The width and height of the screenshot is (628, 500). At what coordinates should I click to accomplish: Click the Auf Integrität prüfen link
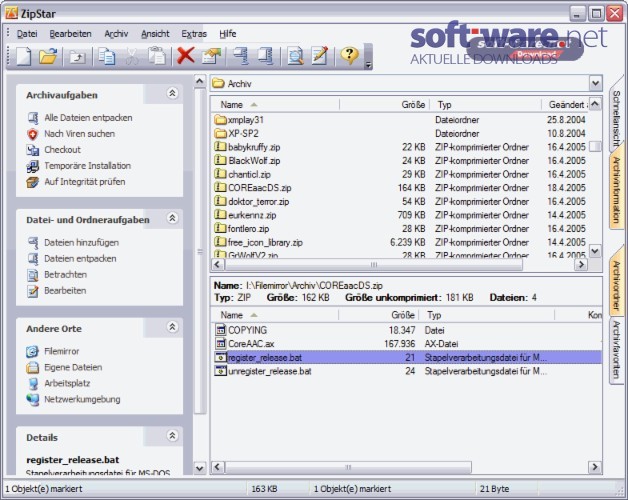85,182
